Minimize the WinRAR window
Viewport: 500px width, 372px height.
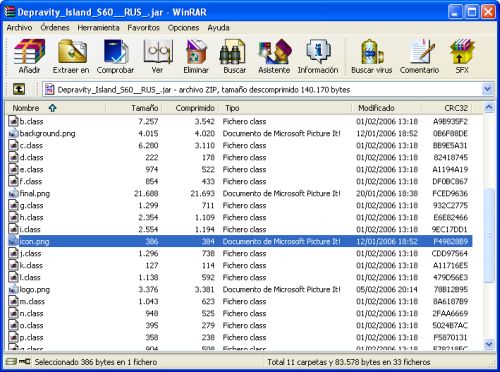(x=455, y=12)
